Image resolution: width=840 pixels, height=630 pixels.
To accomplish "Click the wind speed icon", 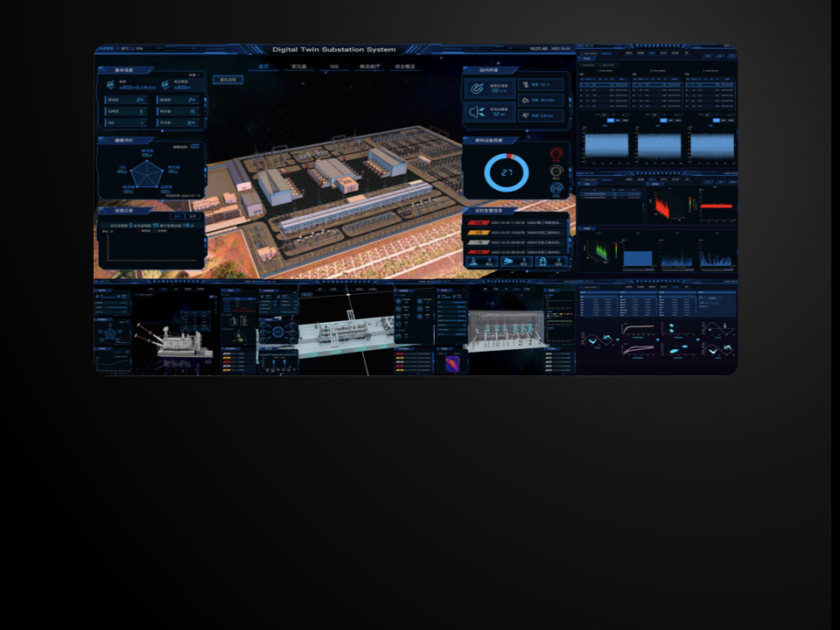I will [x=525, y=115].
